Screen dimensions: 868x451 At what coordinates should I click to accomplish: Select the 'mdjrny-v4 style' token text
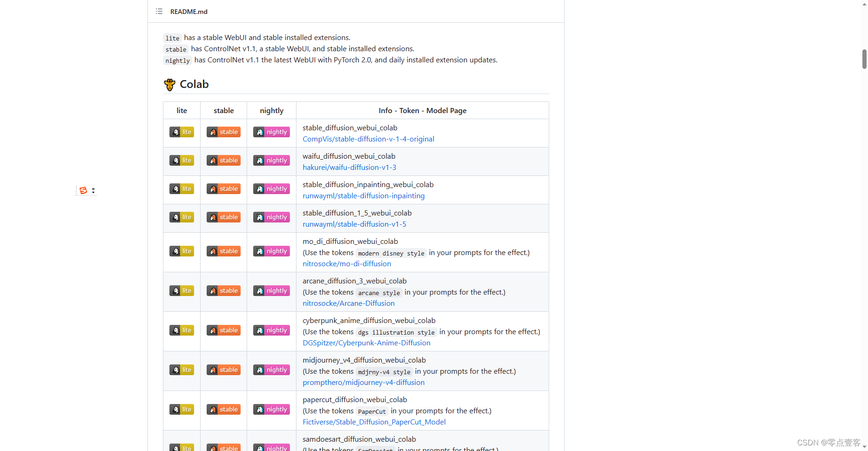point(384,372)
